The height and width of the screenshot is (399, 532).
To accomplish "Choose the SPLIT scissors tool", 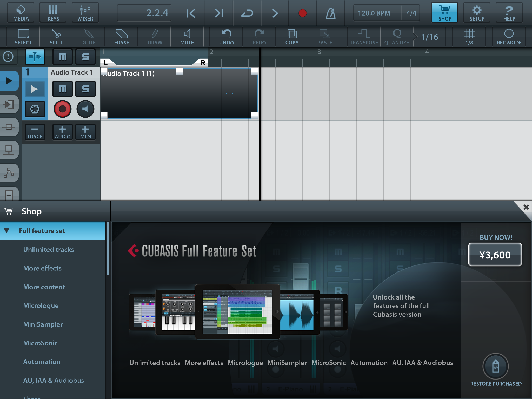I will point(56,37).
